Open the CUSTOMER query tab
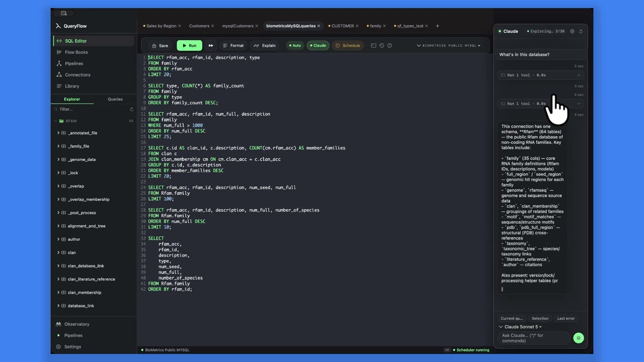 [x=343, y=26]
